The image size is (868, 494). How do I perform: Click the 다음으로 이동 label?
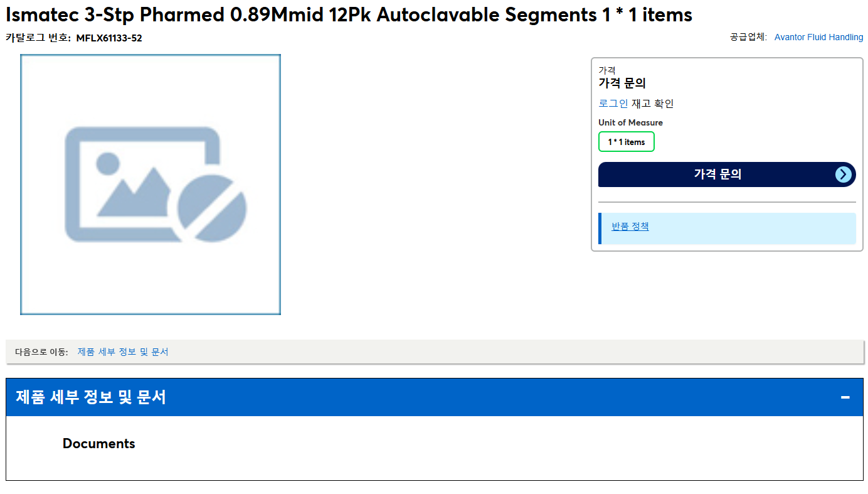[41, 352]
